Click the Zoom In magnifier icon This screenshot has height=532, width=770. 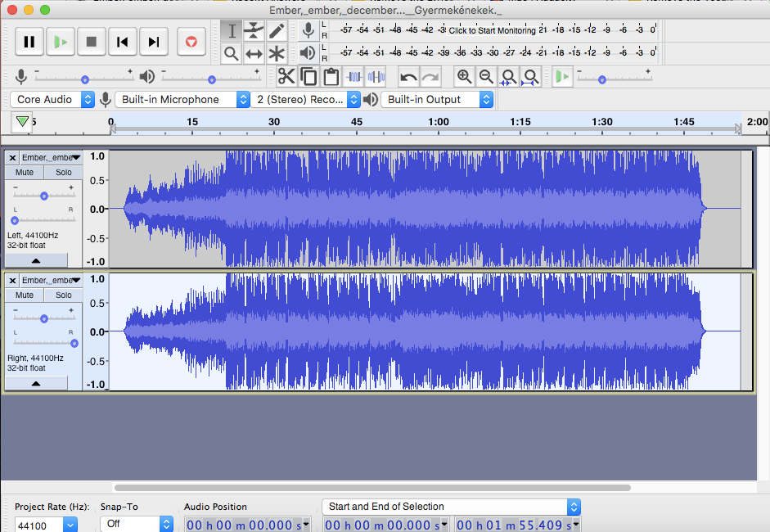tap(465, 76)
